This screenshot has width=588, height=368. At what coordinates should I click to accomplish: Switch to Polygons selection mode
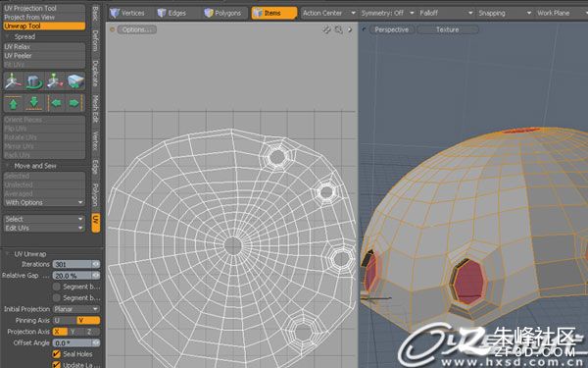point(223,13)
